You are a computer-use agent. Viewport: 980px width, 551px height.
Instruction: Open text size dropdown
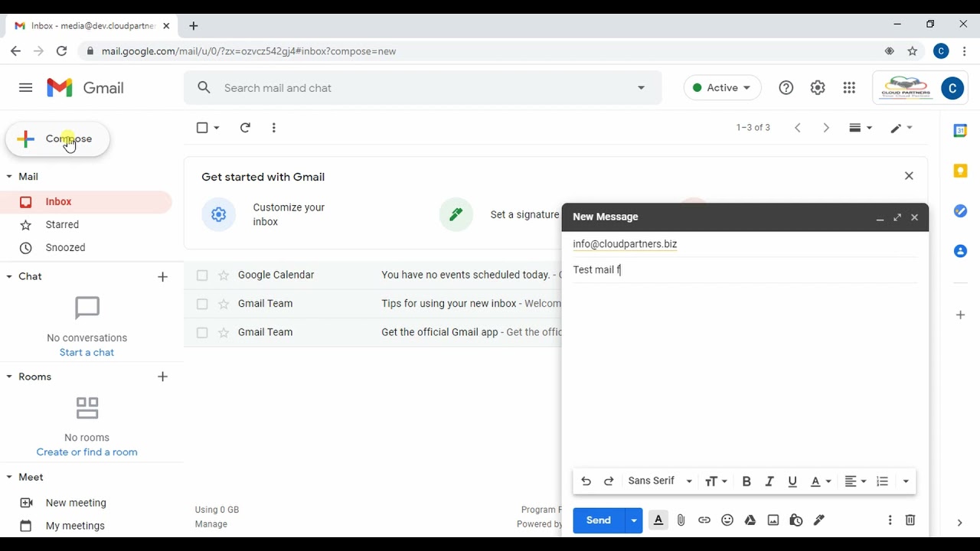click(716, 481)
